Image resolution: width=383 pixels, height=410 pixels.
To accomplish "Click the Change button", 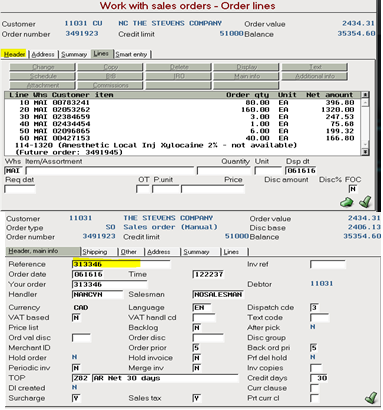I will tap(43, 67).
